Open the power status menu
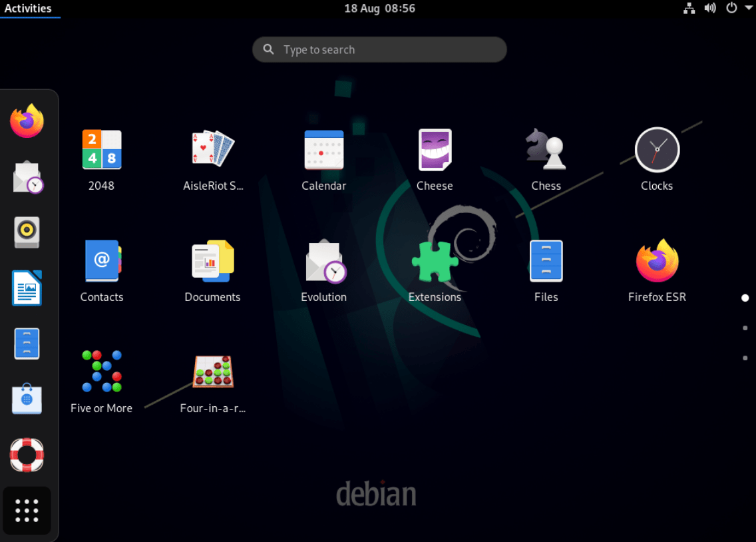 point(731,9)
